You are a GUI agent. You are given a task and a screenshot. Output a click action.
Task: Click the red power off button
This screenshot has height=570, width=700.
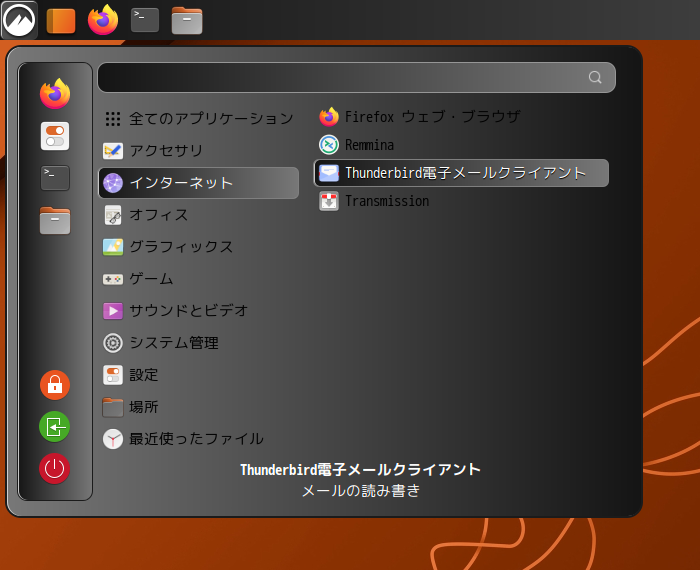tap(54, 469)
